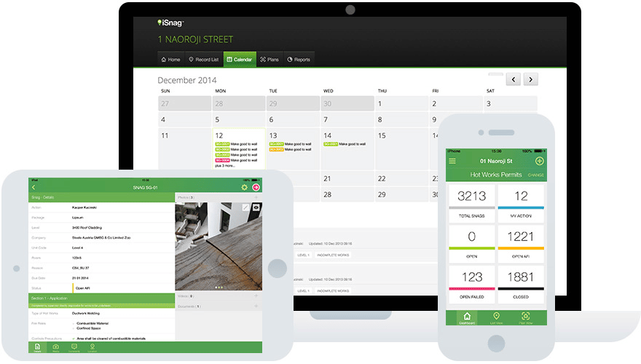The image size is (641, 364).
Task: Open the first snag entry on December 13
Action: tap(290, 144)
